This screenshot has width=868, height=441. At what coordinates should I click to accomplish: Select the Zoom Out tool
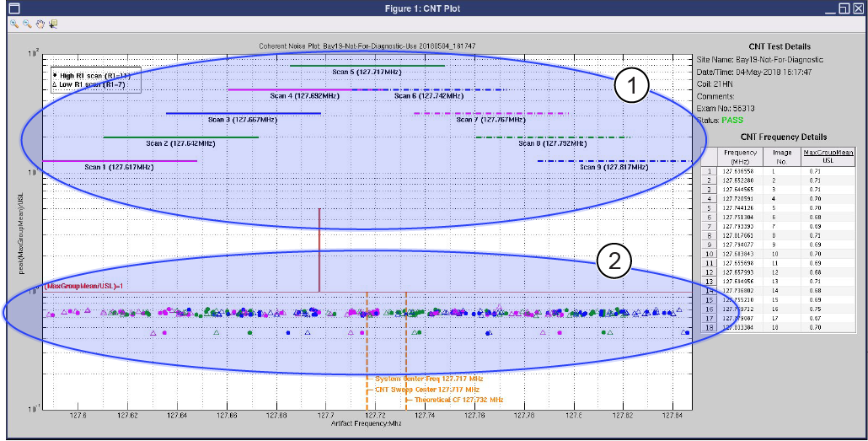click(x=27, y=24)
